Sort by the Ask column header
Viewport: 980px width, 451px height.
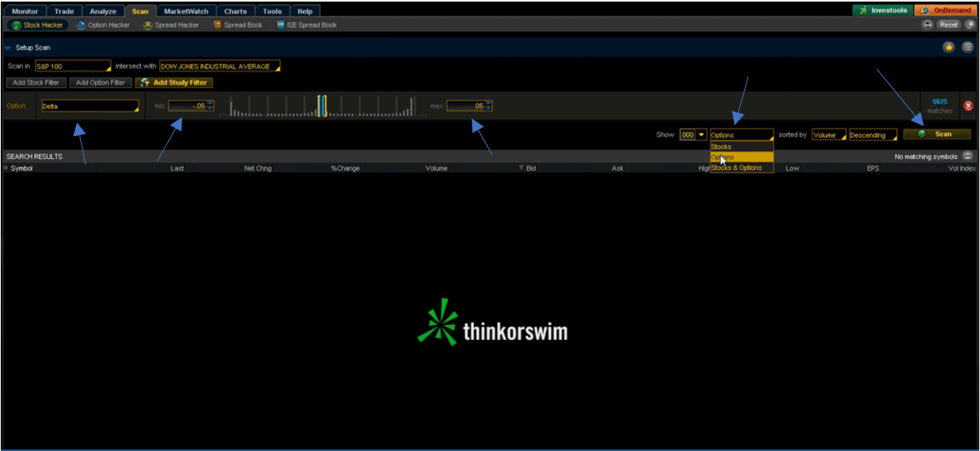[x=618, y=168]
